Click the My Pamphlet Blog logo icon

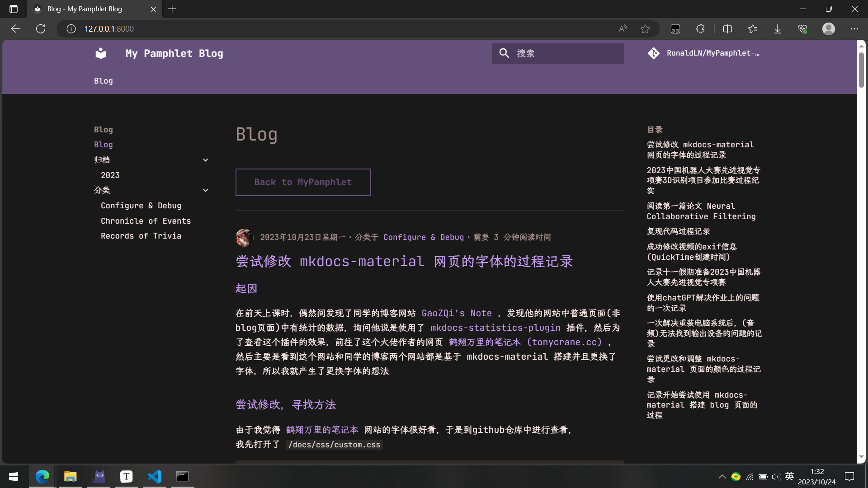click(101, 53)
